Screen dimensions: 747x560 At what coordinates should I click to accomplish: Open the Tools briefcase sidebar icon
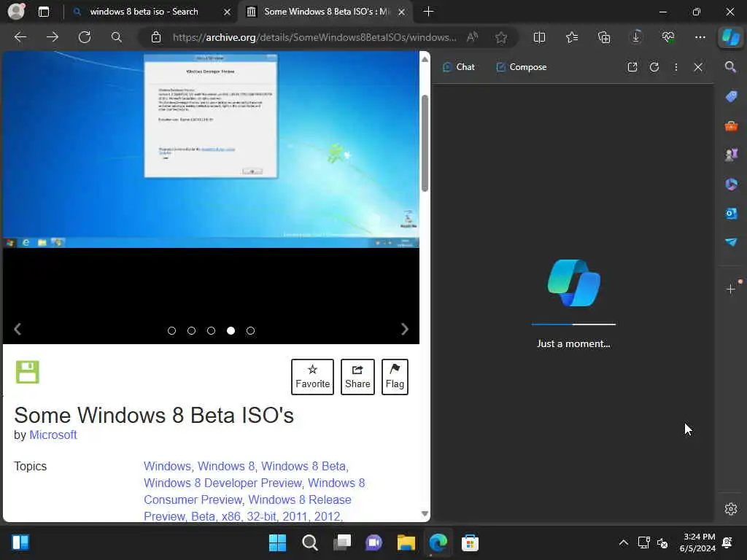(731, 125)
